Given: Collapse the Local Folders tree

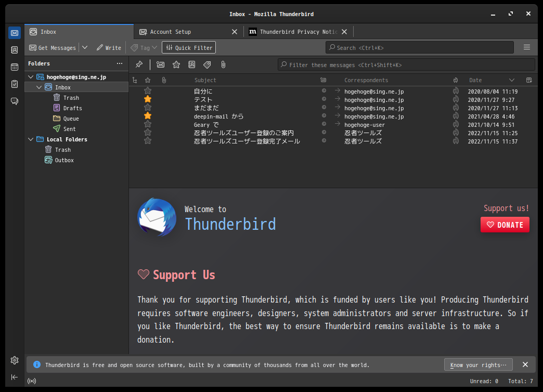Looking at the screenshot, I should 31,139.
